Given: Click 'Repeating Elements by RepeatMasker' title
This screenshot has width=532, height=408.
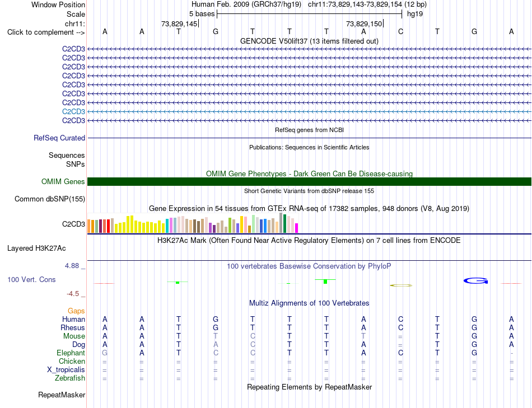Looking at the screenshot, I should click(309, 387).
